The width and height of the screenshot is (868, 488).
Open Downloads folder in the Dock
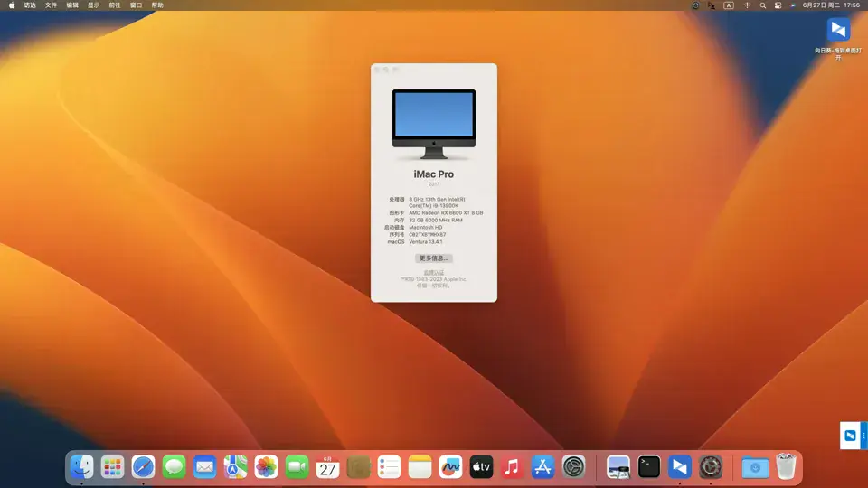pos(755,467)
